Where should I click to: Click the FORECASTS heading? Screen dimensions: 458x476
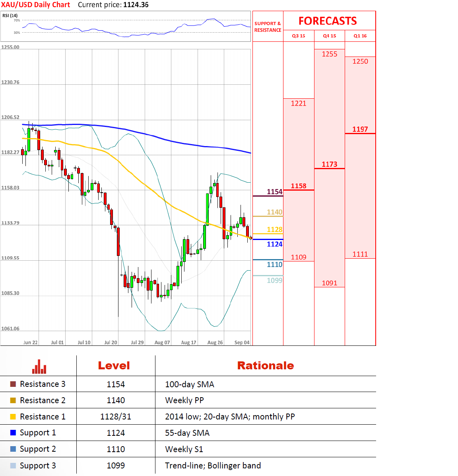pos(328,21)
